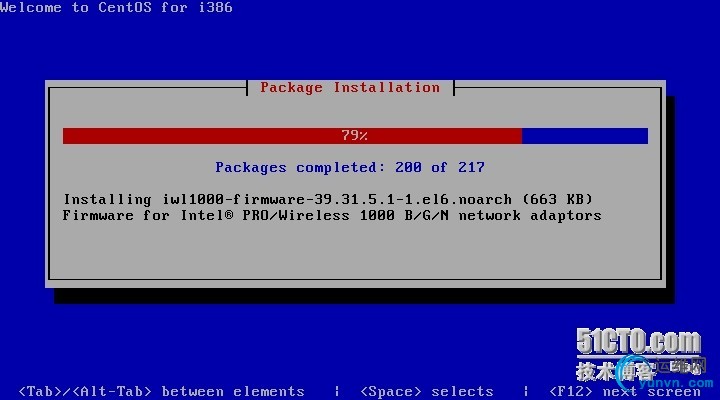The height and width of the screenshot is (400, 720).
Task: Click the Welcome to CentOS for i386 header
Action: tap(116, 7)
